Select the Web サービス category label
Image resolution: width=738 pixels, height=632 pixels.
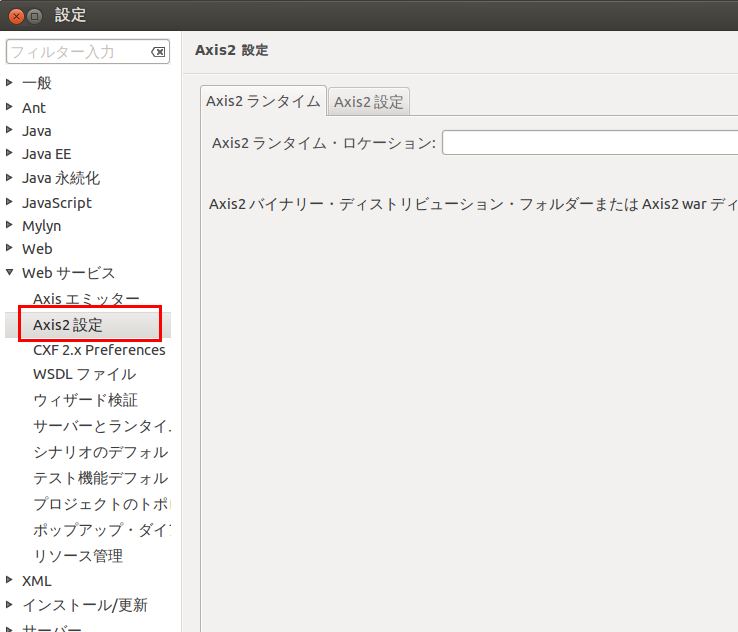coord(68,273)
